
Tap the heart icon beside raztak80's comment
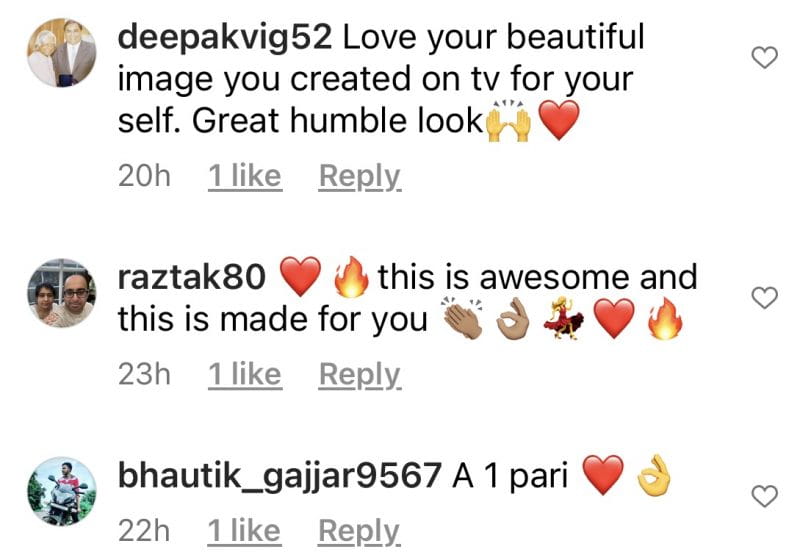pos(765,297)
